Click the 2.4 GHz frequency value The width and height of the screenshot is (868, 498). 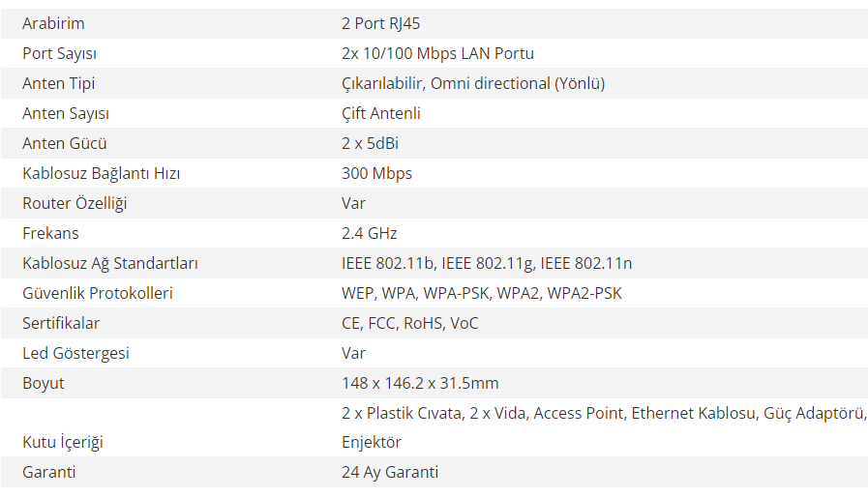click(370, 233)
